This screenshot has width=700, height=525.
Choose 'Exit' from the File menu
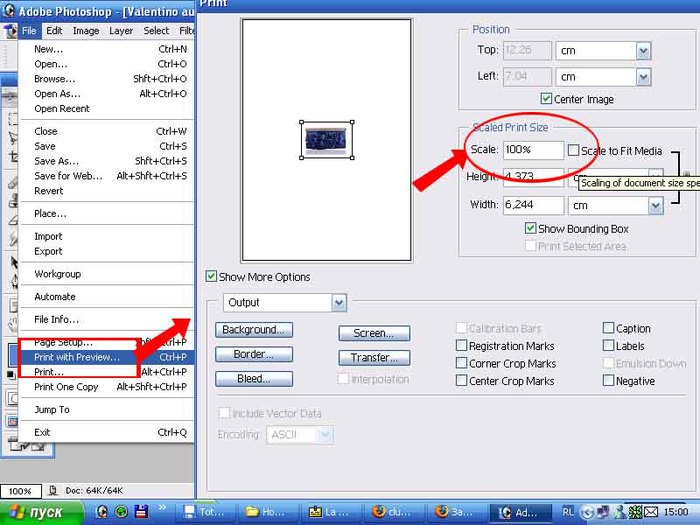pos(107,433)
